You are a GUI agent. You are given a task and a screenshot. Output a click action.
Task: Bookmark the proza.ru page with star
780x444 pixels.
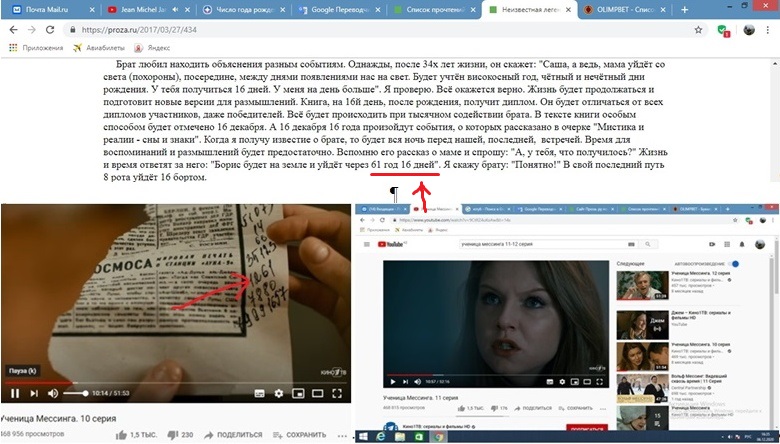(x=698, y=30)
